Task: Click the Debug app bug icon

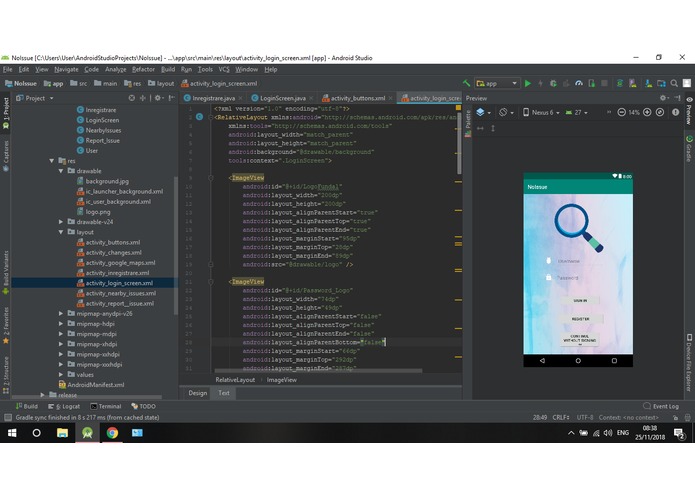Action: tap(553, 83)
